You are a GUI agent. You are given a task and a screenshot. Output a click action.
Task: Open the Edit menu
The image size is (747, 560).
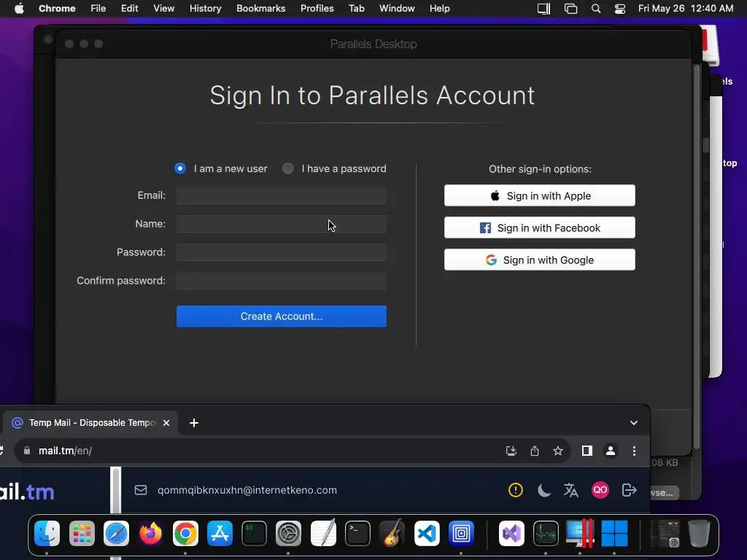(129, 9)
